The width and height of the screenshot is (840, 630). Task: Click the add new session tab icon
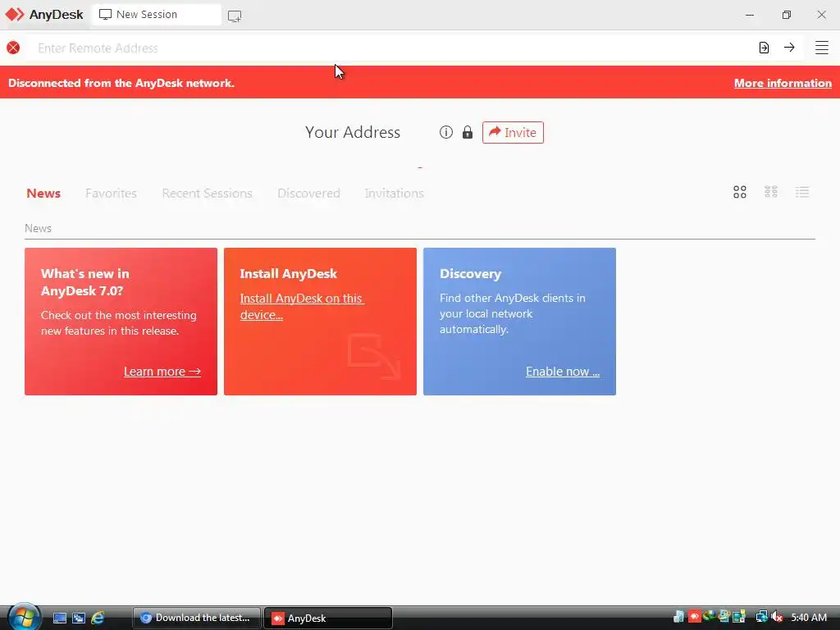coord(235,16)
